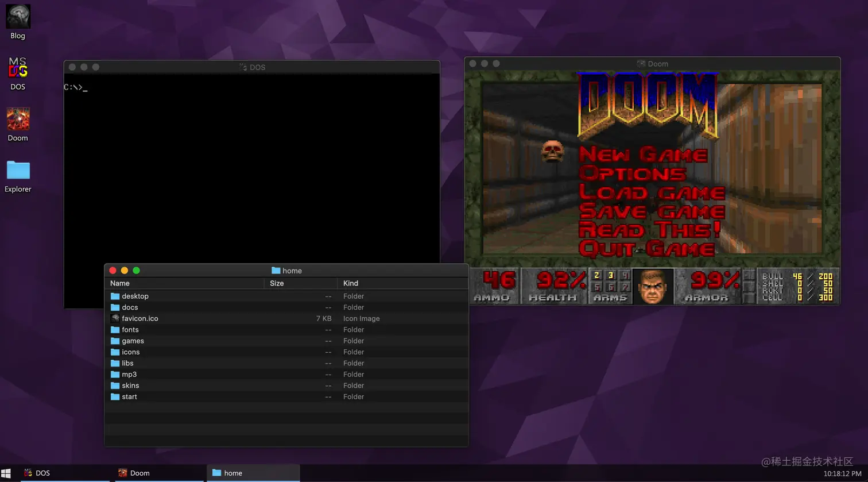Click the Doomguy face in status bar
The height and width of the screenshot is (482, 868).
tap(653, 286)
